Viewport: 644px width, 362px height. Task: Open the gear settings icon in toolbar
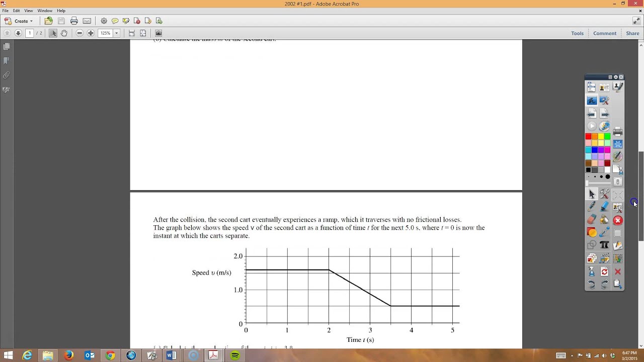click(x=104, y=21)
